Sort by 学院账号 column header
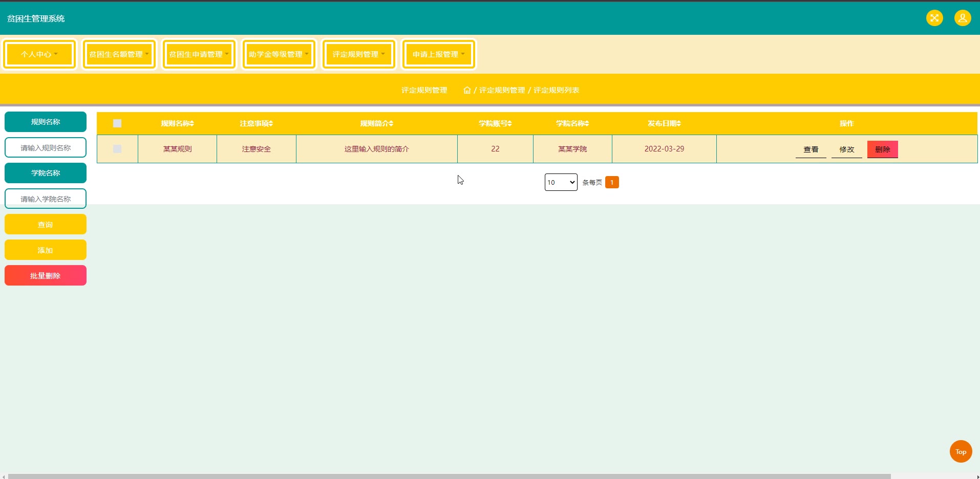This screenshot has width=980, height=479. click(x=495, y=123)
